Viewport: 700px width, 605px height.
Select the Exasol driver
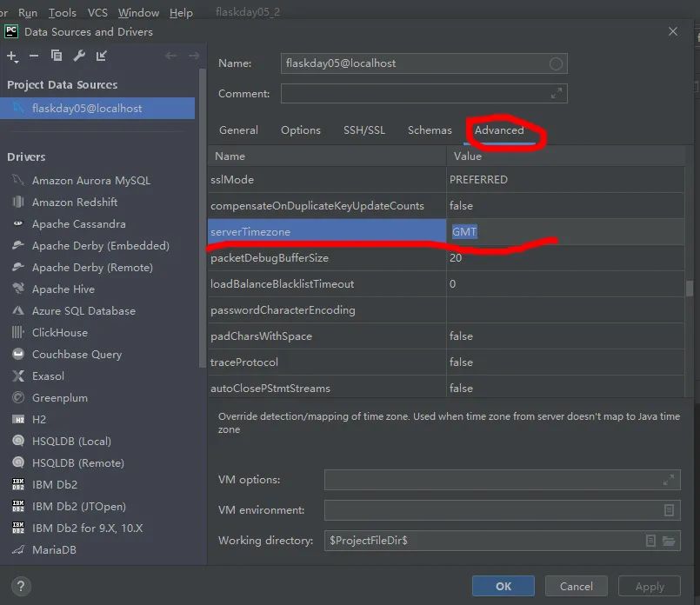[x=48, y=376]
